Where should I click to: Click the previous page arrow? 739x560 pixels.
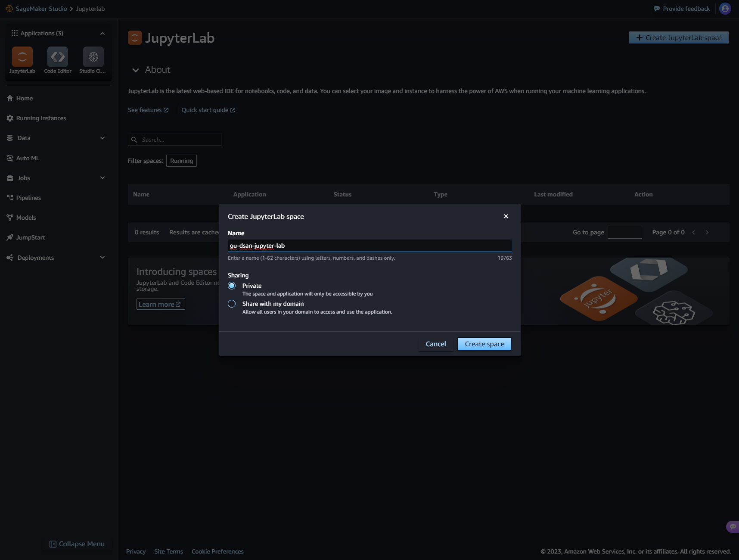(694, 232)
